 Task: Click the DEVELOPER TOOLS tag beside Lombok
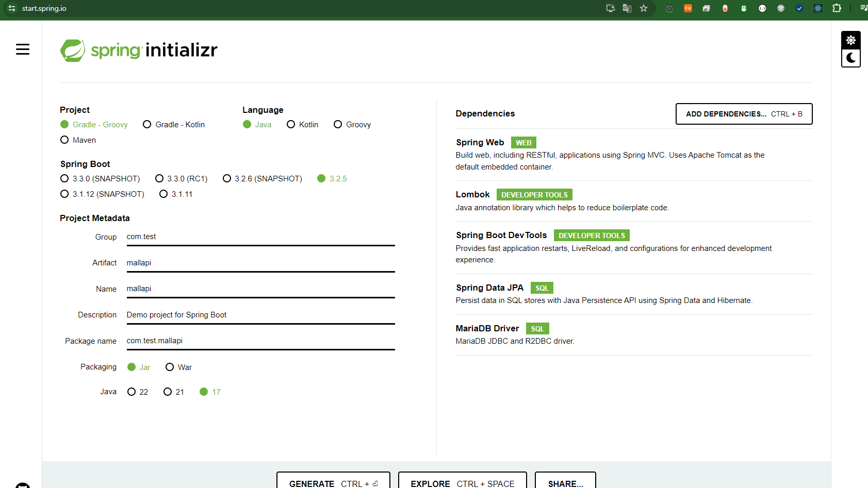[x=534, y=195]
